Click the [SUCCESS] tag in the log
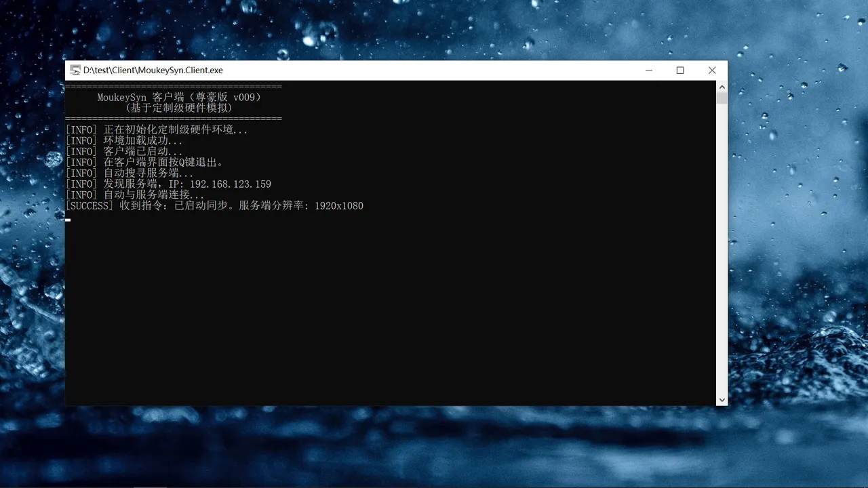This screenshot has width=868, height=488. [90, 206]
